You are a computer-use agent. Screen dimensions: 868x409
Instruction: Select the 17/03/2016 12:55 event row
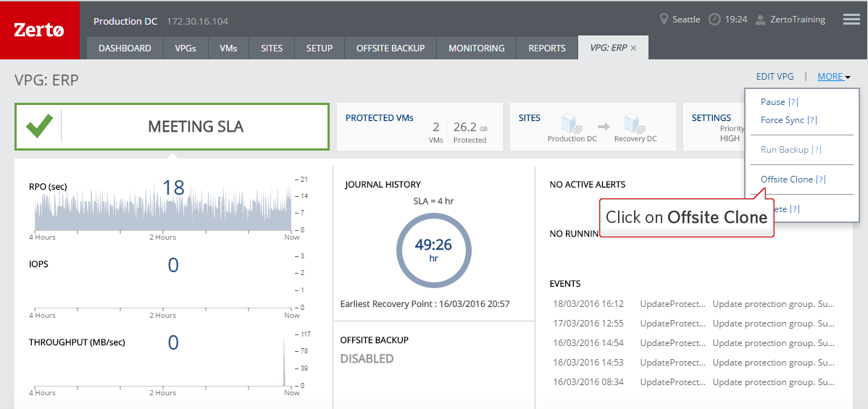coord(693,323)
